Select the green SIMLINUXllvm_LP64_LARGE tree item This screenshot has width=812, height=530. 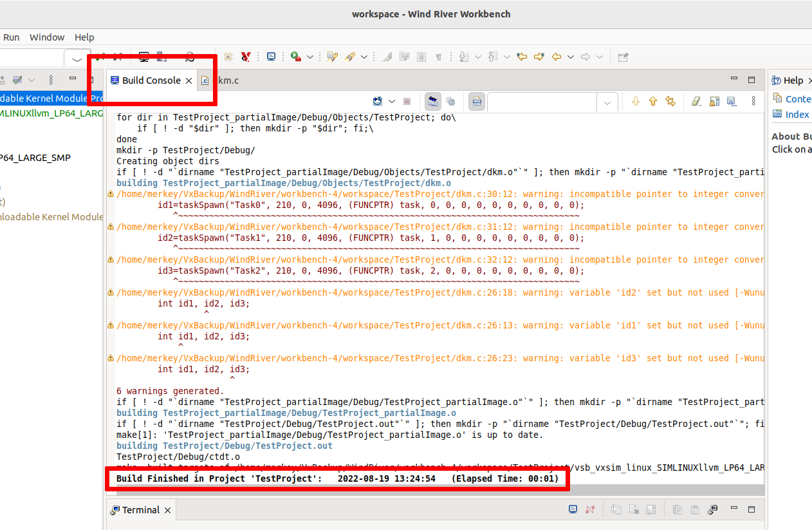tap(51, 113)
